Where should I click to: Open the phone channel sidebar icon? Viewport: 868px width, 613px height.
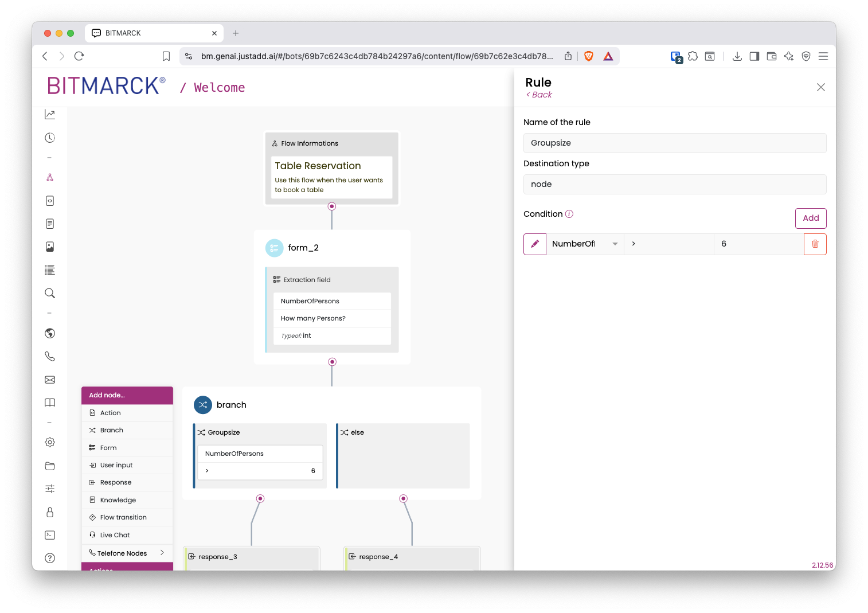pyautogui.click(x=50, y=356)
